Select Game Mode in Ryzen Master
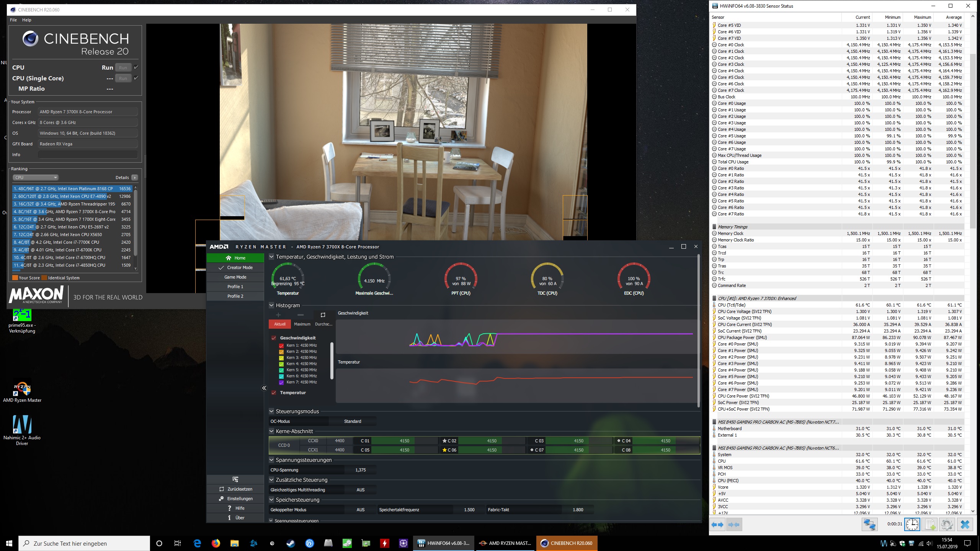Image resolution: width=980 pixels, height=551 pixels. [x=235, y=277]
